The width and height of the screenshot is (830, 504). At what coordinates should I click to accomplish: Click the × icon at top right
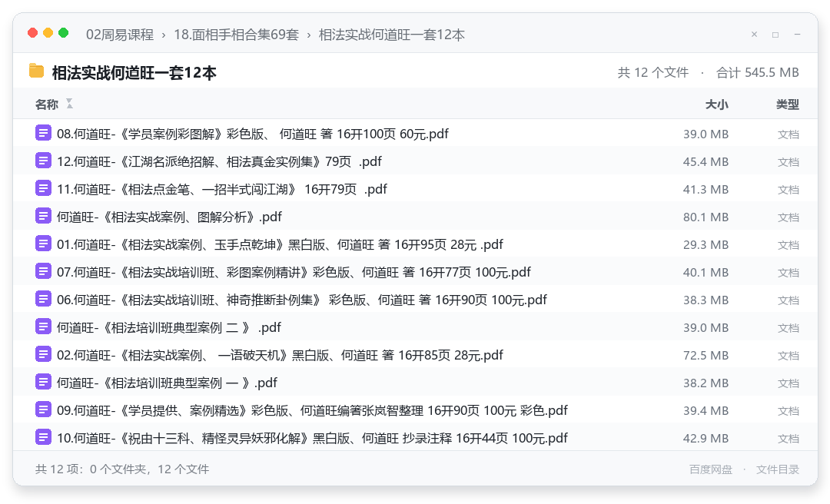(755, 35)
